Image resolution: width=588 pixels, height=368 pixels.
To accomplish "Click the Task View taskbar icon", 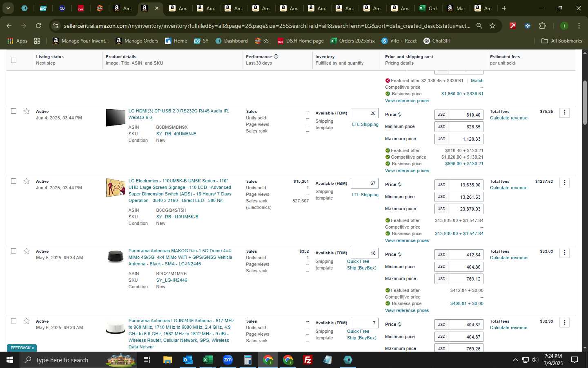I will pos(147,360).
